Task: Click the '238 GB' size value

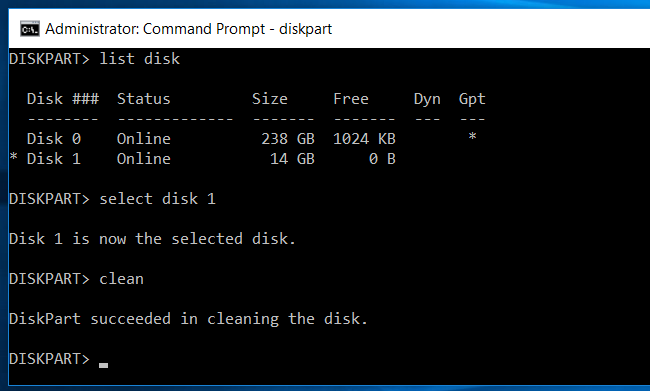Action: (288, 139)
